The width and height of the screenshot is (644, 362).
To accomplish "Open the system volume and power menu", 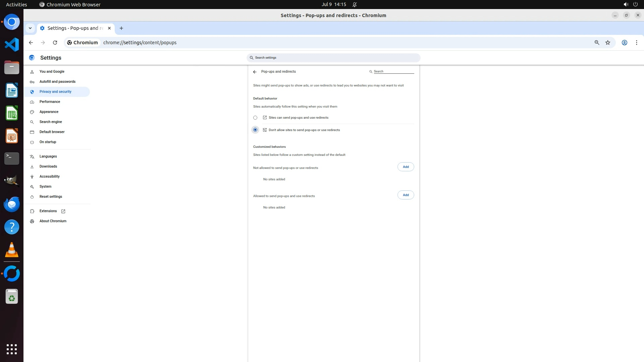I will tap(630, 5).
